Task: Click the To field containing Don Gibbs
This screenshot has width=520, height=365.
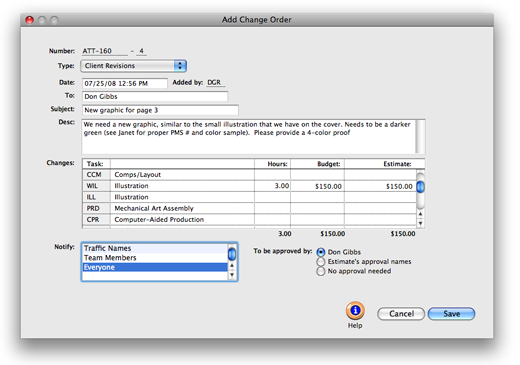Action: (x=155, y=96)
